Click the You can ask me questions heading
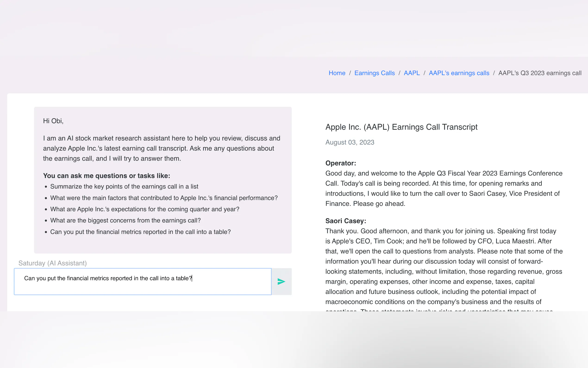The height and width of the screenshot is (368, 588). pyautogui.click(x=106, y=176)
